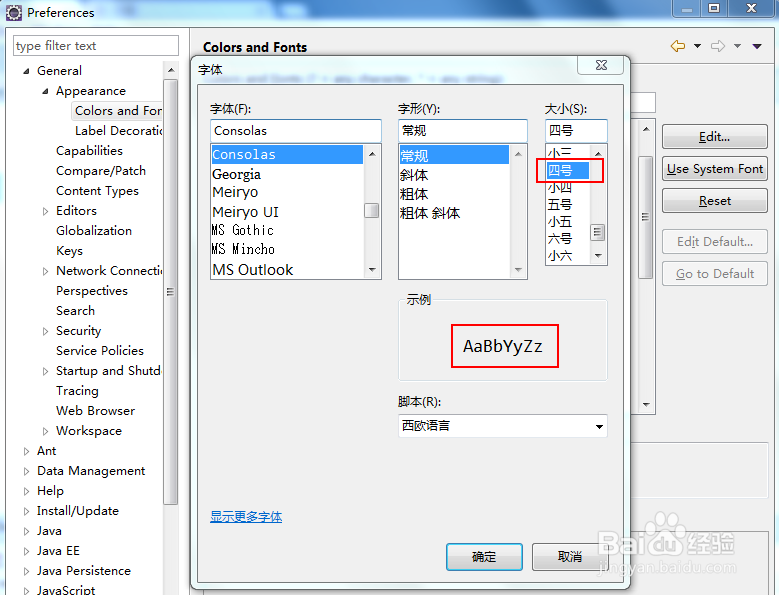Viewport: 779px width, 595px height.
Task: Expand the Security tree node
Action: pyautogui.click(x=45, y=331)
